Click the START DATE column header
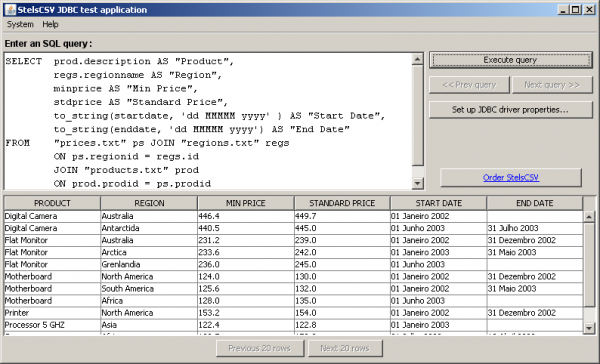The height and width of the screenshot is (364, 600). click(x=439, y=203)
